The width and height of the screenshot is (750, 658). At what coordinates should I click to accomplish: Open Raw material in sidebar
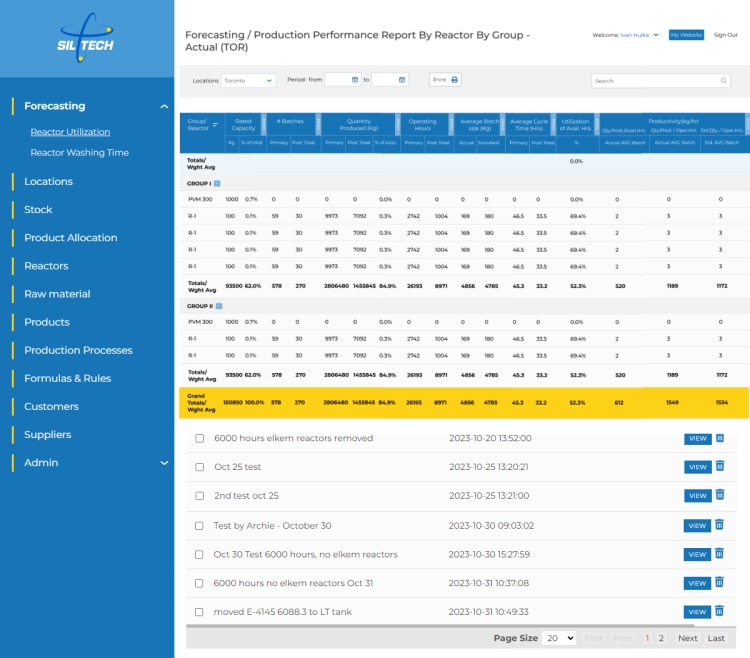(57, 294)
